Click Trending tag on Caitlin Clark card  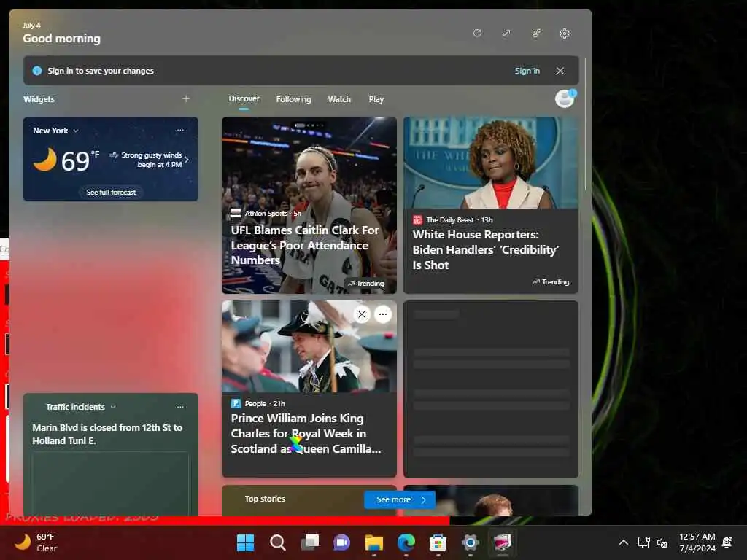[x=365, y=284]
